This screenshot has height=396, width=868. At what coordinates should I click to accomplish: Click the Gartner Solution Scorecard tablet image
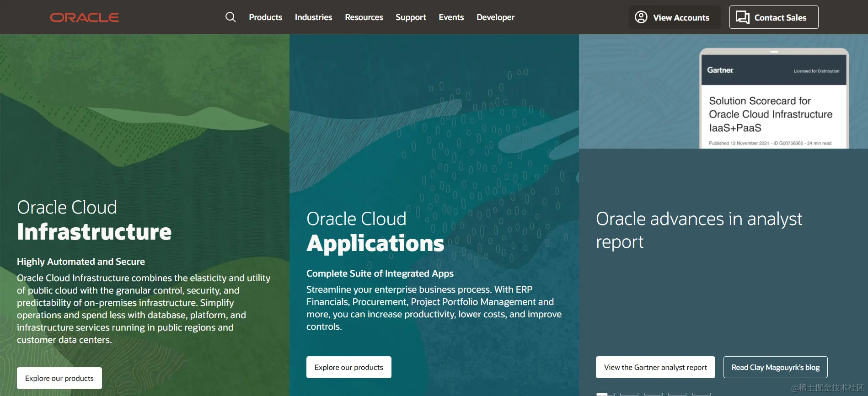(774, 98)
